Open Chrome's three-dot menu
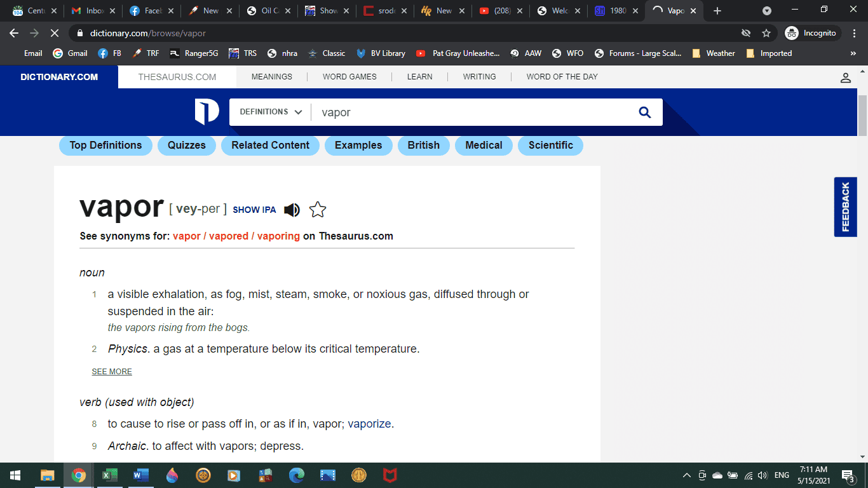This screenshot has height=488, width=868. 853,33
